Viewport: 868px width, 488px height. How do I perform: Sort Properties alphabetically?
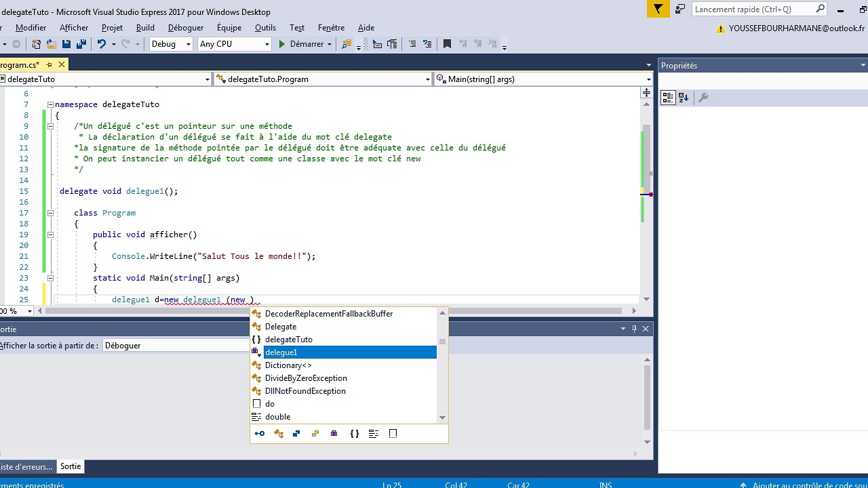[684, 98]
